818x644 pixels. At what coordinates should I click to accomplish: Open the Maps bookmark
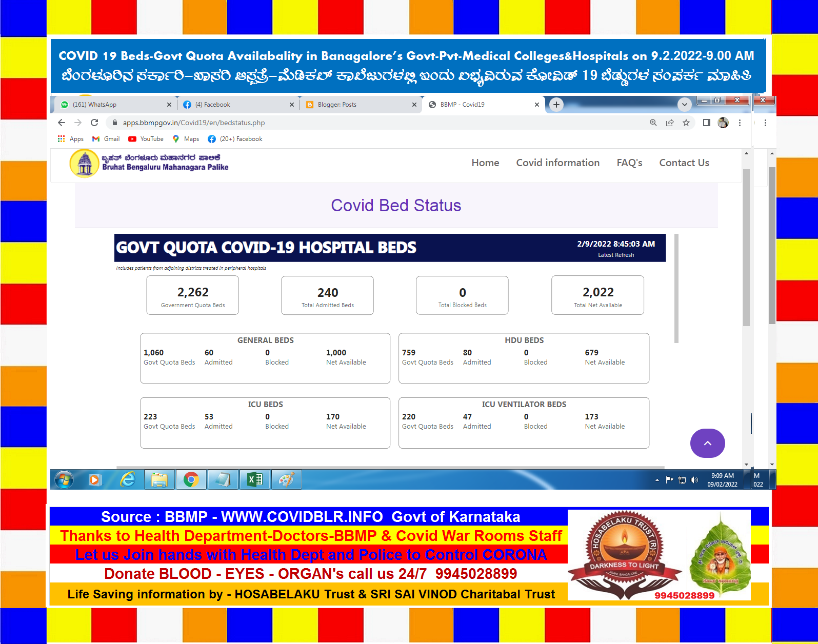click(186, 139)
